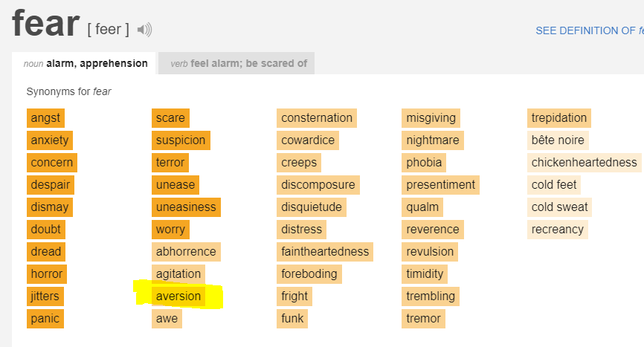The width and height of the screenshot is (644, 347).
Task: Select the synonym 'jitters'
Action: (45, 296)
